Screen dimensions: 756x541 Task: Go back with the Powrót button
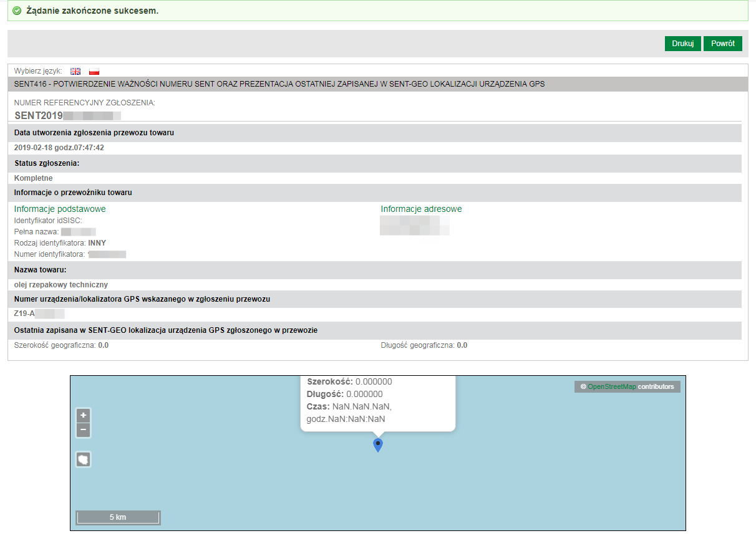coord(722,44)
